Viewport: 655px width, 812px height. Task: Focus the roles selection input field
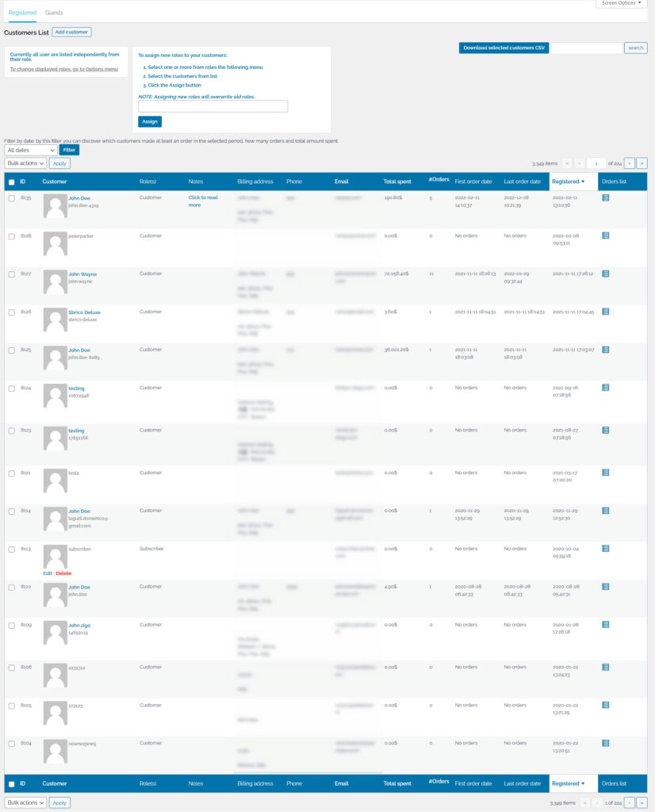tap(213, 106)
